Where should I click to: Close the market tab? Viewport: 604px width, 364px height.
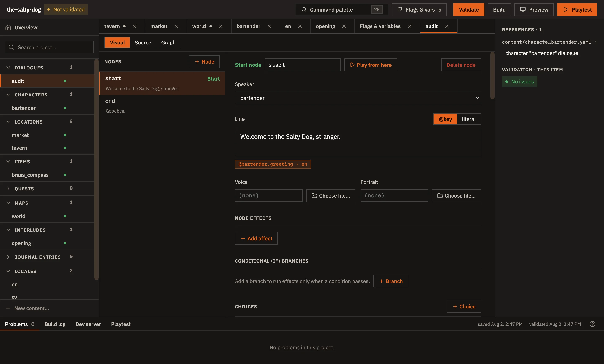point(176,26)
